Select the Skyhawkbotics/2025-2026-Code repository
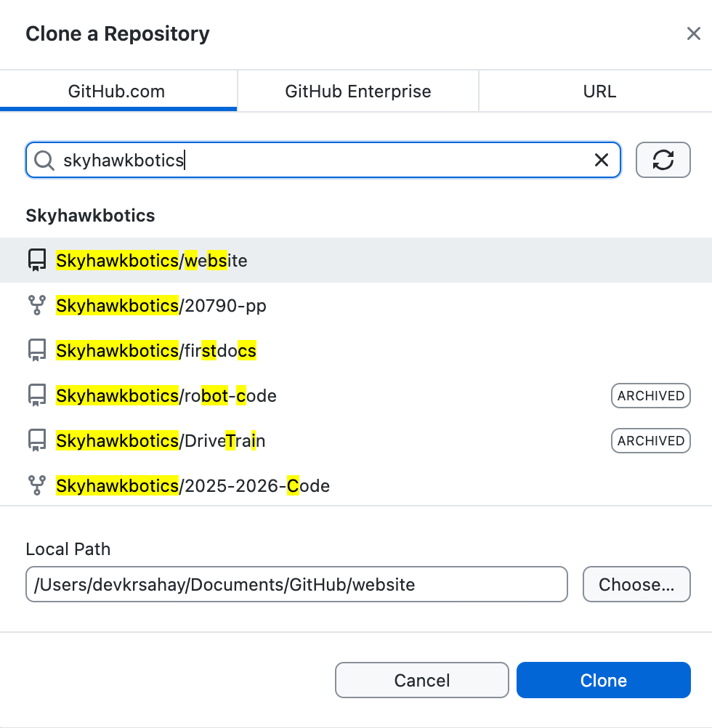Screen dimensions: 712x728 point(193,485)
